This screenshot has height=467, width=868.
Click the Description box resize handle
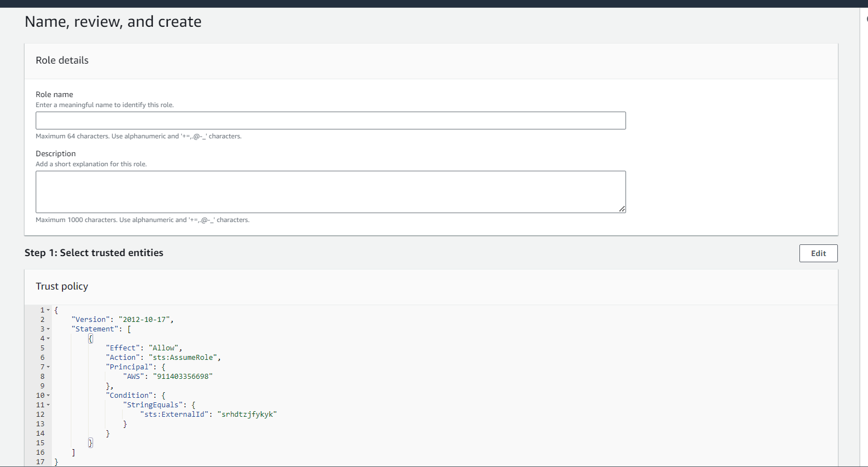click(622, 209)
